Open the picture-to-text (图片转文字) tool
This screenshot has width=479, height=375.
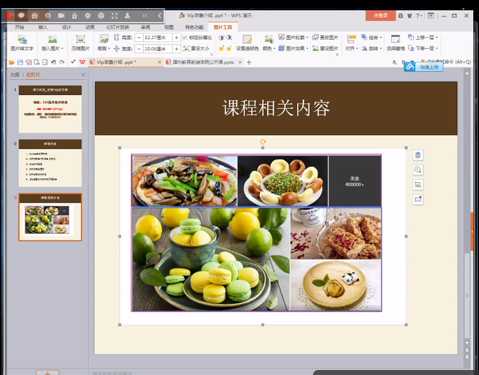click(x=22, y=43)
